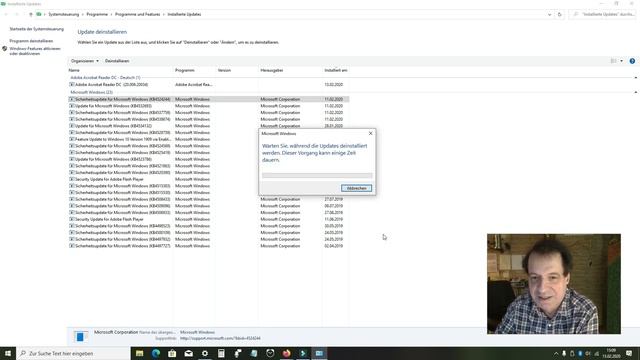The width and height of the screenshot is (640, 360).
Task: Close the Microsoft Windows uninstall dialog
Action: (x=370, y=133)
